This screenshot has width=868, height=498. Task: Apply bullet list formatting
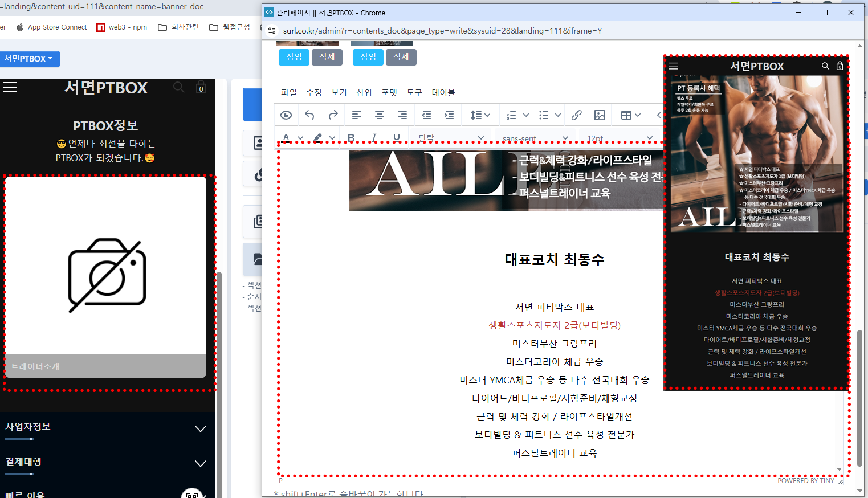tap(544, 115)
